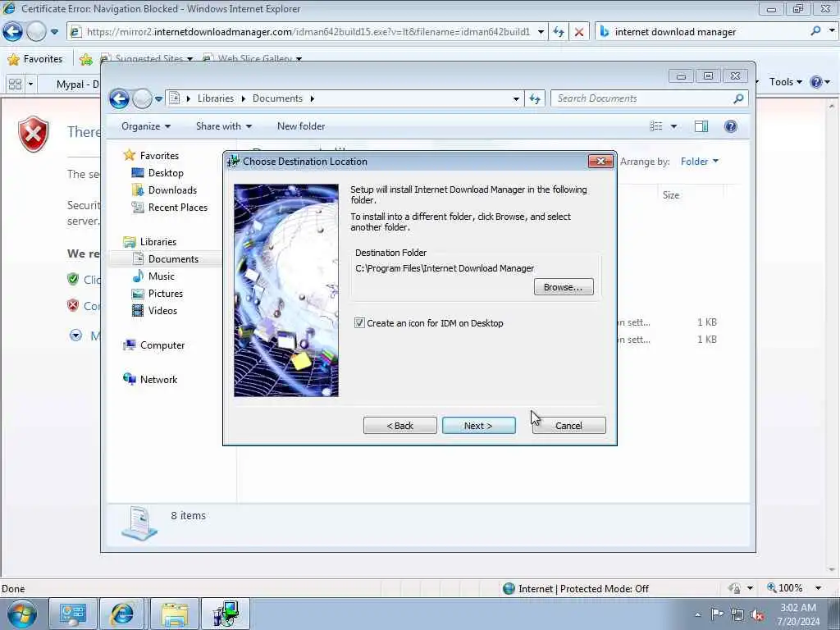Click the Back button in setup wizard
Viewport: 840px width, 630px height.
399,426
